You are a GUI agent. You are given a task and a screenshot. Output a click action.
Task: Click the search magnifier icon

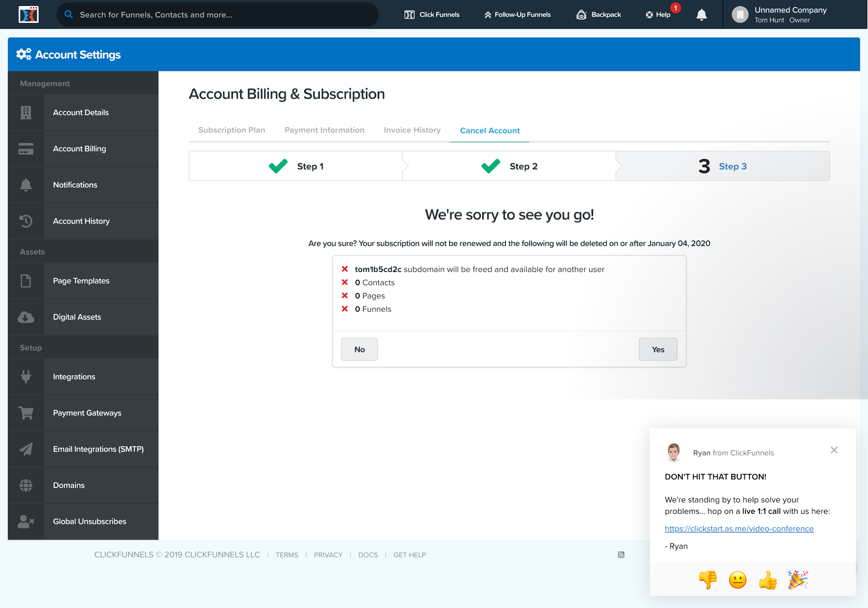point(68,14)
